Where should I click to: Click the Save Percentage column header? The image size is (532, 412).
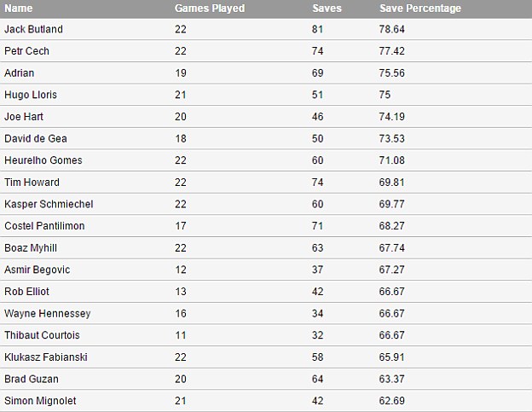(420, 9)
